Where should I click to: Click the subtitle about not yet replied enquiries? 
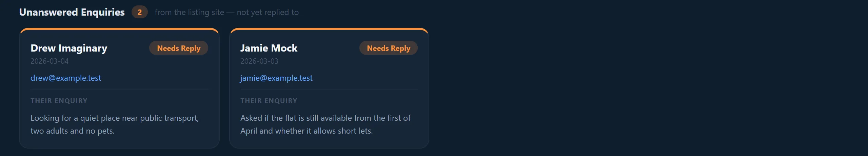pyautogui.click(x=227, y=12)
